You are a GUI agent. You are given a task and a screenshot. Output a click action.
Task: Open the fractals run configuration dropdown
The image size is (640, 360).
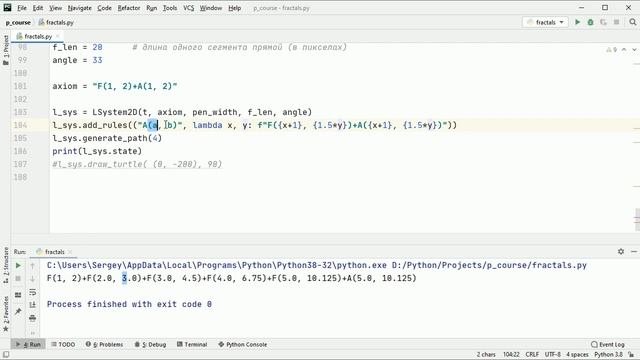pyautogui.click(x=545, y=22)
